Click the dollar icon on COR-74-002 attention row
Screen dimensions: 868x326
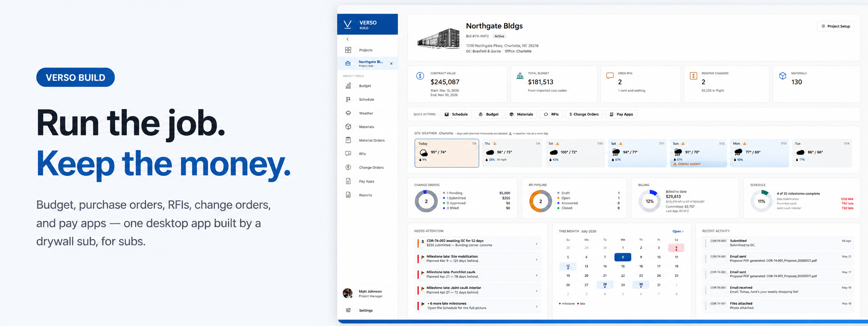click(x=423, y=242)
